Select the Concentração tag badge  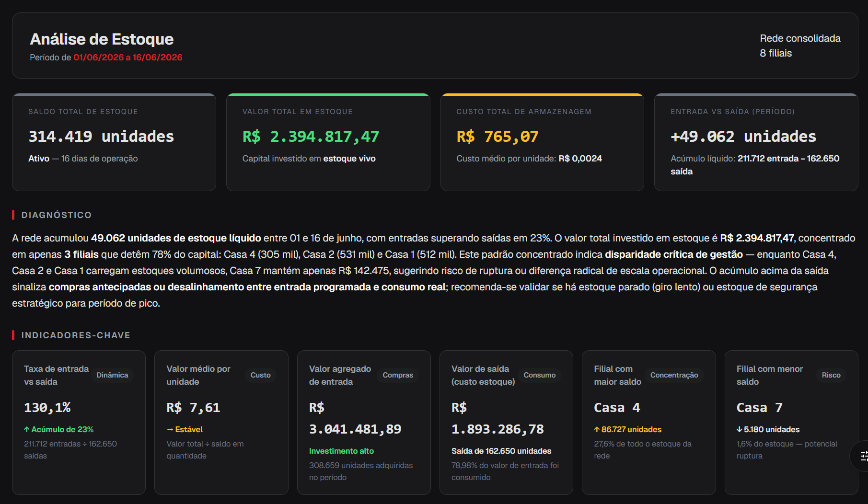pyautogui.click(x=674, y=375)
